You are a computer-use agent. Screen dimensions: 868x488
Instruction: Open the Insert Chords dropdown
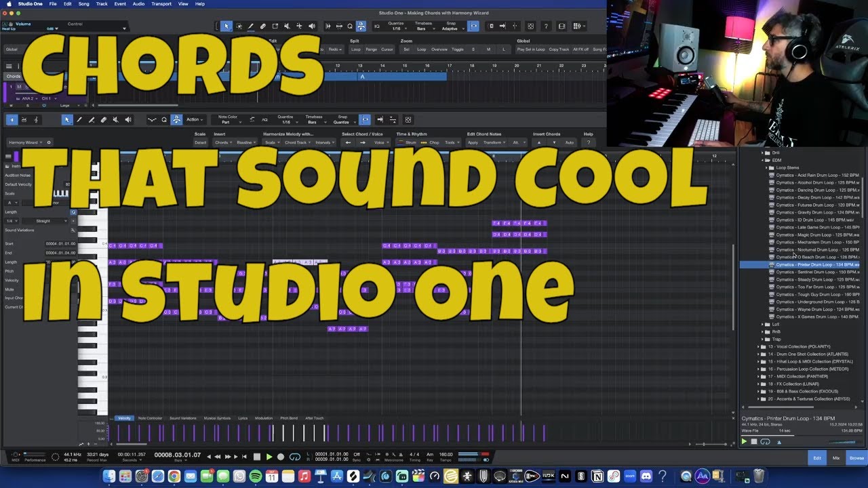click(224, 142)
